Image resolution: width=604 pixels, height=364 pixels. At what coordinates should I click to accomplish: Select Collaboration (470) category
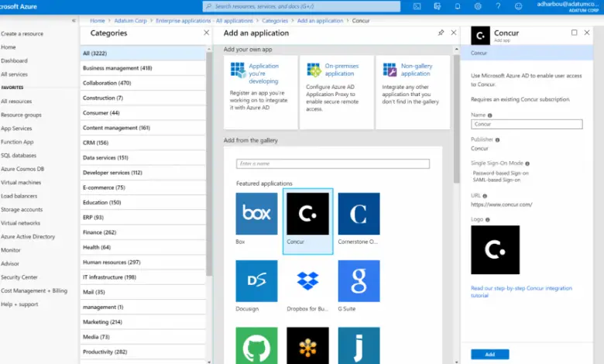click(143, 83)
